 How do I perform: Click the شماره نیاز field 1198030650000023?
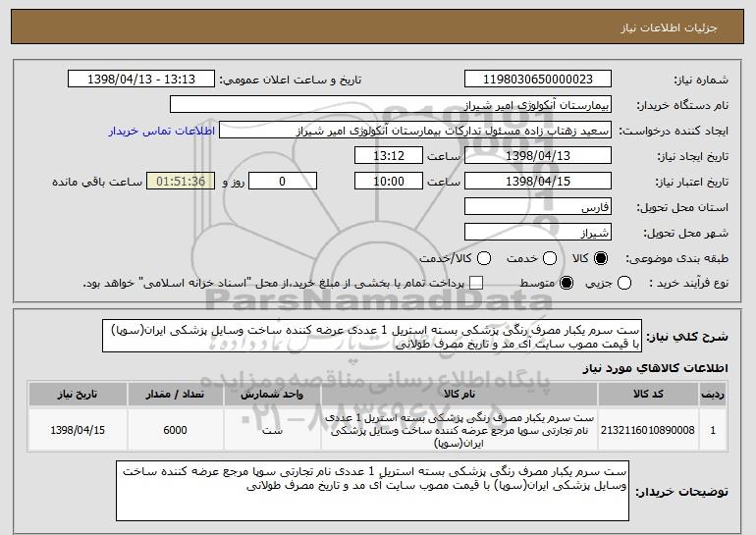[538, 80]
